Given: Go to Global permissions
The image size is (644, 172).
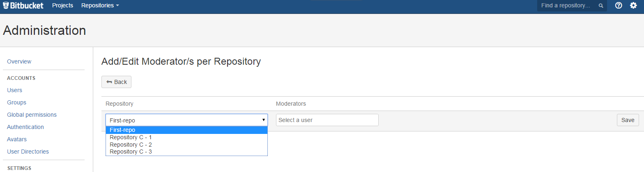Looking at the screenshot, I should point(32,115).
